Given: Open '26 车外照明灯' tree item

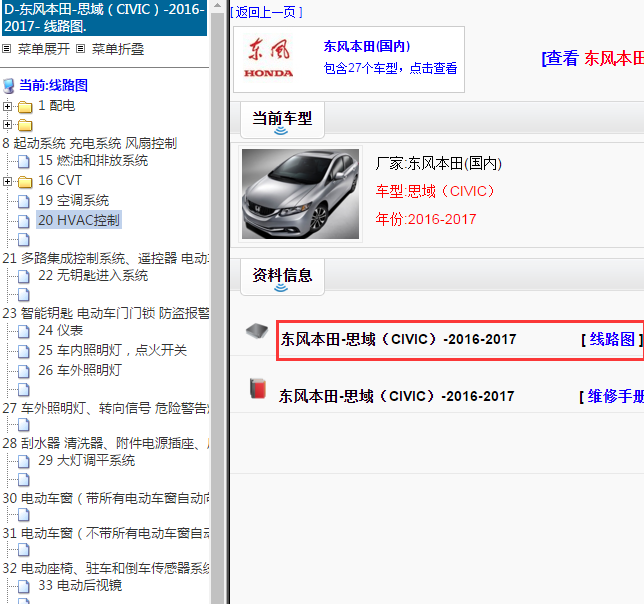Looking at the screenshot, I should 80,370.
